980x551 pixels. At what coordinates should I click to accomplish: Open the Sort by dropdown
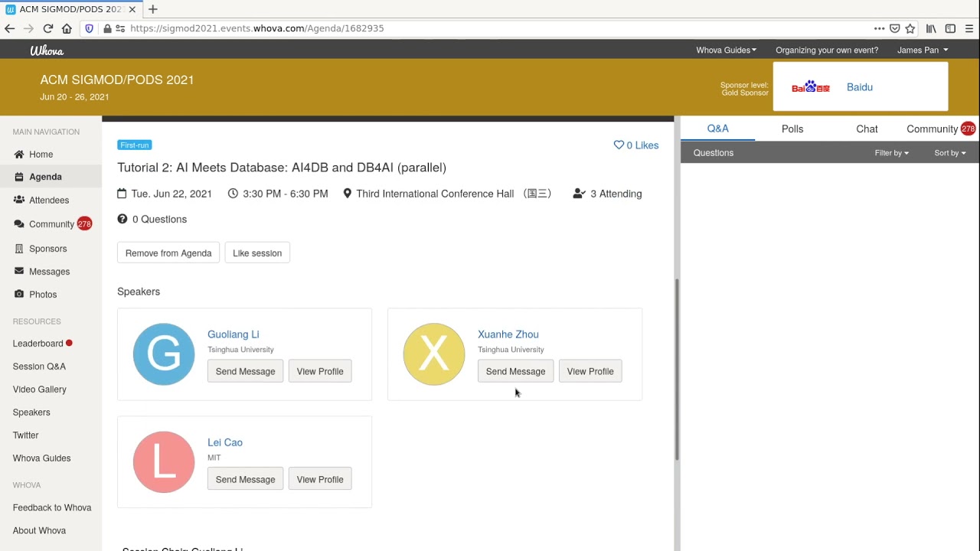[x=950, y=153]
